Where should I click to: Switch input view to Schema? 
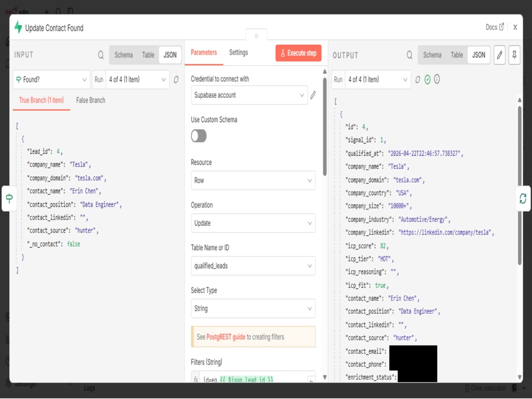pyautogui.click(x=123, y=55)
